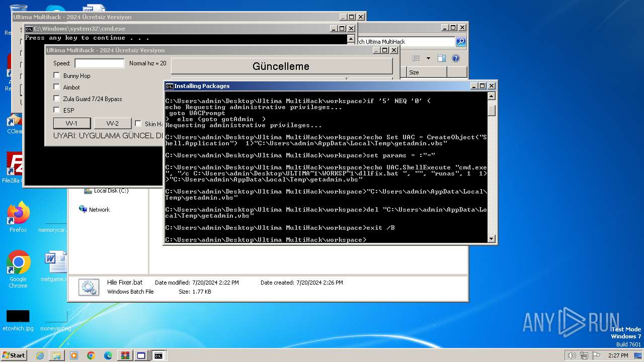
Task: Open Explorer help icon
Action: pos(456,58)
